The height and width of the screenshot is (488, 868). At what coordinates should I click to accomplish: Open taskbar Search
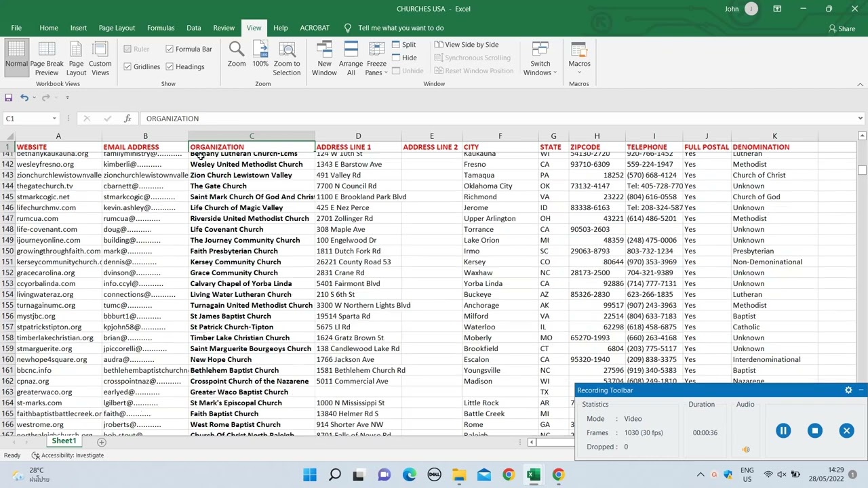point(334,474)
